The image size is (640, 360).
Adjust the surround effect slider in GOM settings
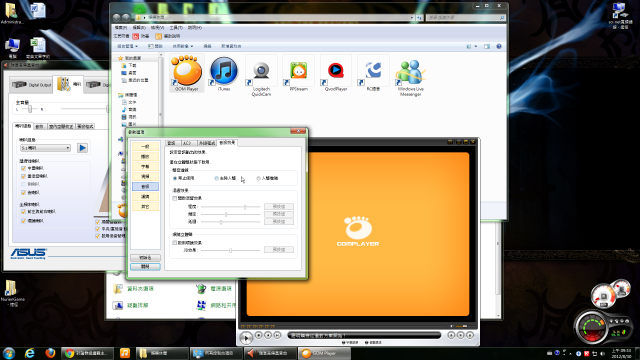(x=230, y=250)
